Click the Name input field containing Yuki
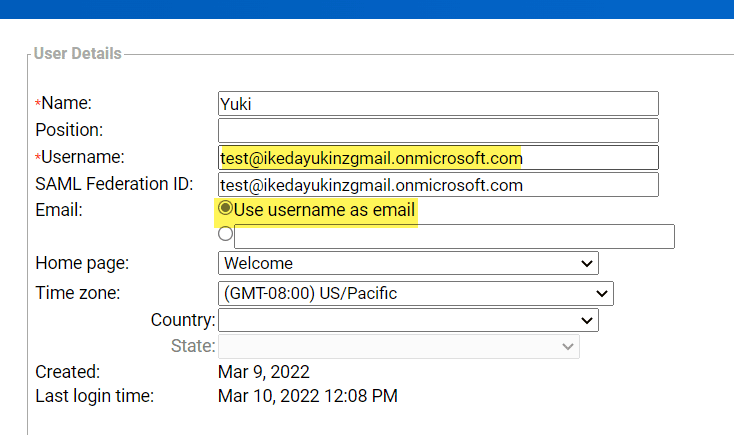This screenshot has height=435, width=734. [438, 103]
